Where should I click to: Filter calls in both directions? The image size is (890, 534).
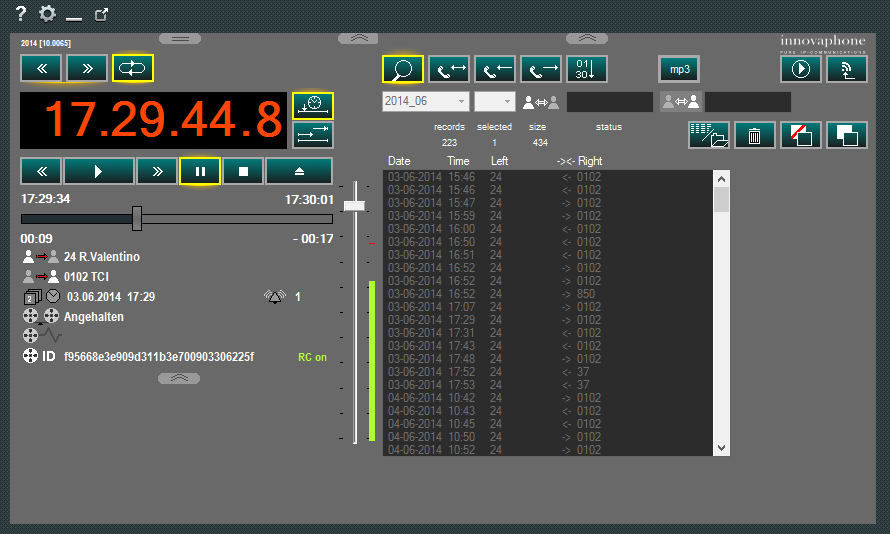tap(449, 69)
